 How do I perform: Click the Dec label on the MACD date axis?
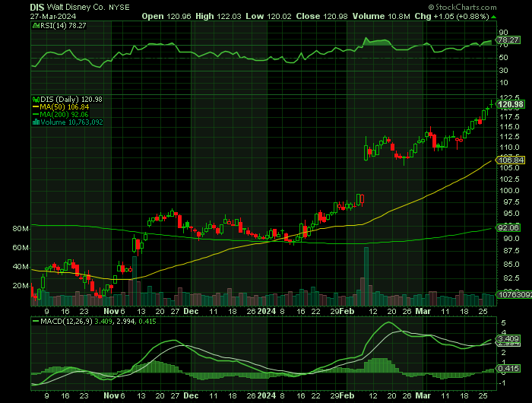click(191, 395)
